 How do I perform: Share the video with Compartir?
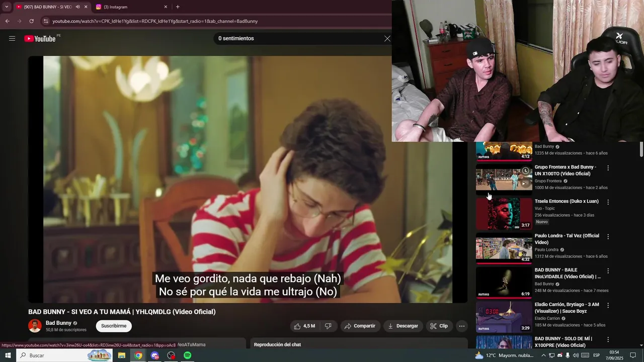(x=360, y=326)
